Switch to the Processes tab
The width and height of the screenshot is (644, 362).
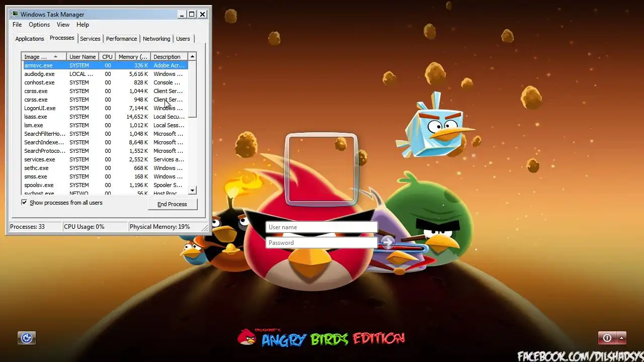click(x=62, y=38)
